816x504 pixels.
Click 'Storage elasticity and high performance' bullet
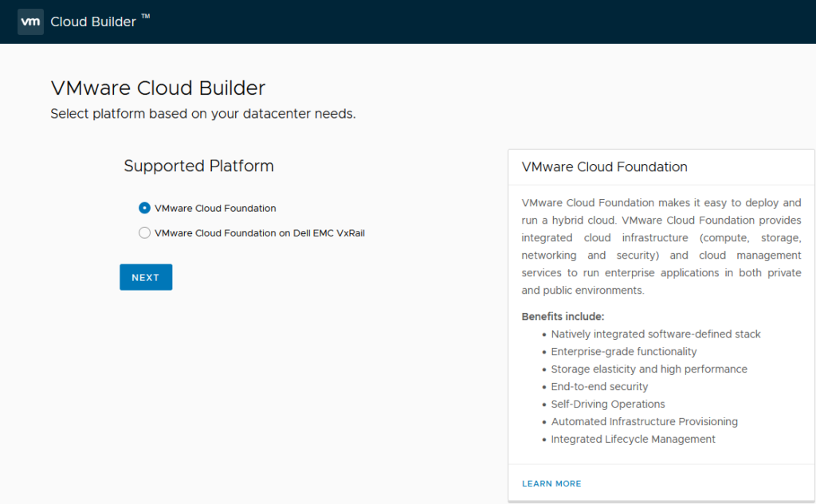click(x=649, y=369)
